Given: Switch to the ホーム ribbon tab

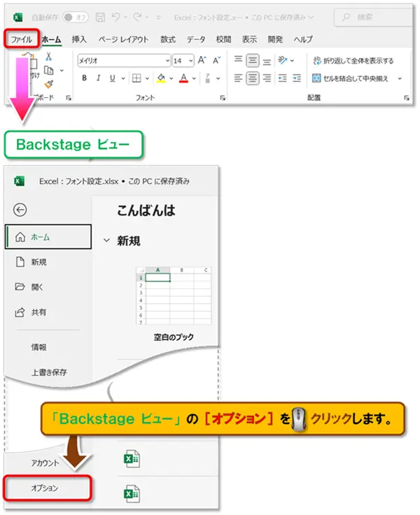Looking at the screenshot, I should [52, 39].
